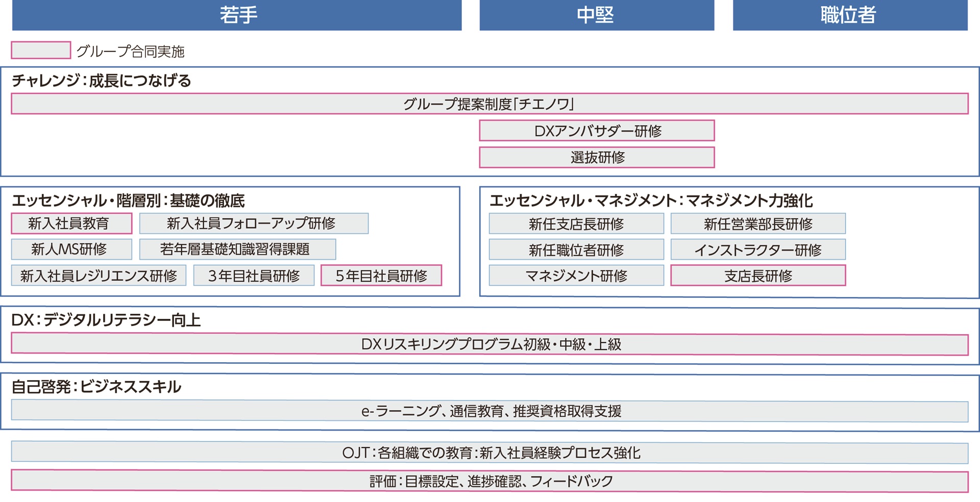
Task: Click the 若手 header tab
Action: [x=237, y=15]
